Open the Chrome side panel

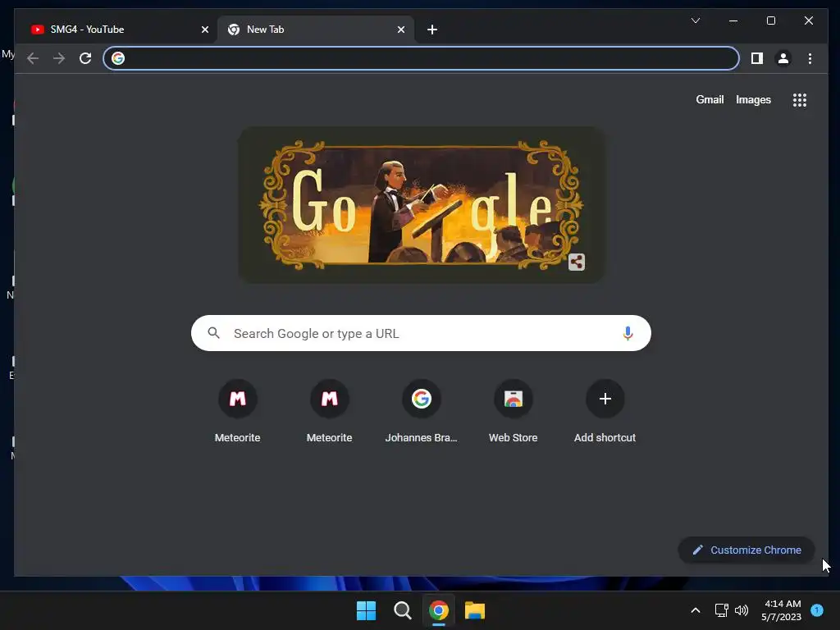pos(756,58)
